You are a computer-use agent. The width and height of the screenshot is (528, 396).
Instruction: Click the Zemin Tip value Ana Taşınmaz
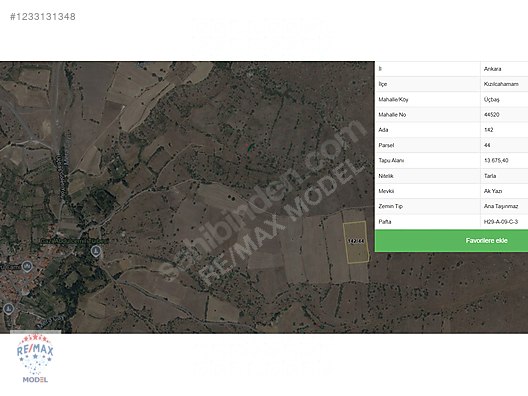[501, 206]
